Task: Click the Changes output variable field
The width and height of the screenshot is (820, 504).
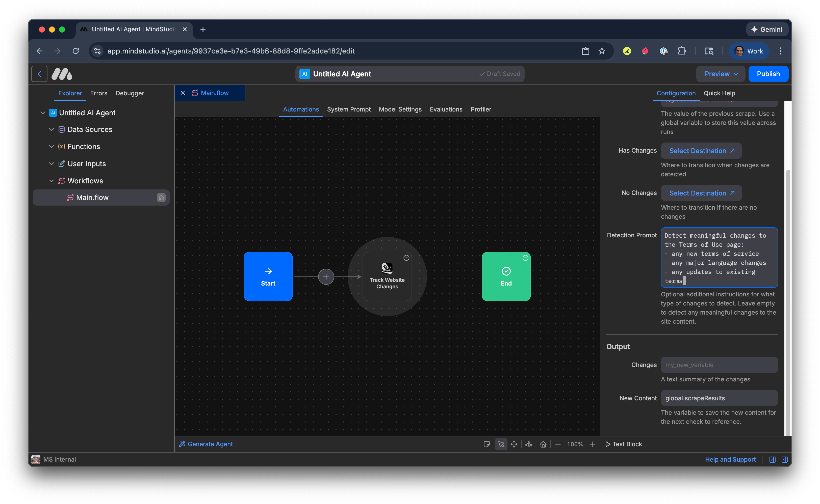Action: pos(719,365)
